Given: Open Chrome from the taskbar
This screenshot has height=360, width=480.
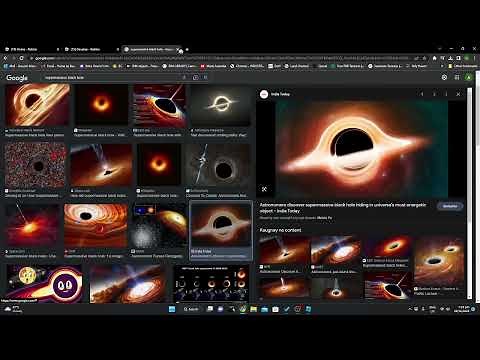Looking at the screenshot, I should [x=243, y=309].
